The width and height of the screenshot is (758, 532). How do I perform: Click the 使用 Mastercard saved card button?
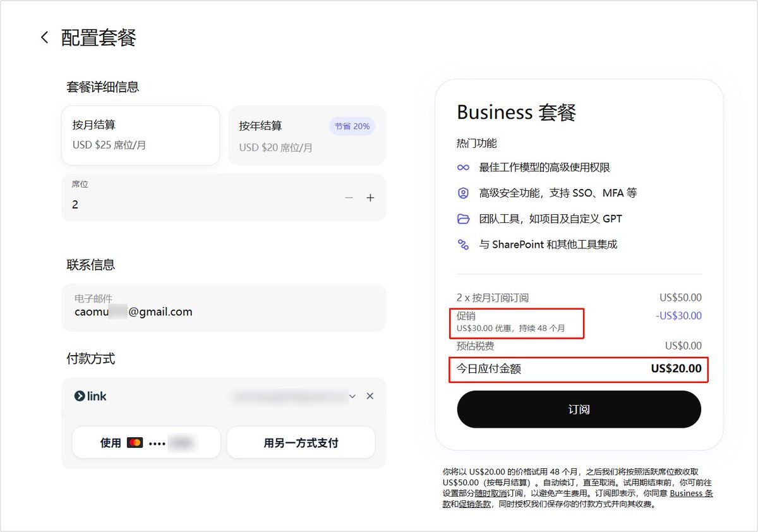146,442
